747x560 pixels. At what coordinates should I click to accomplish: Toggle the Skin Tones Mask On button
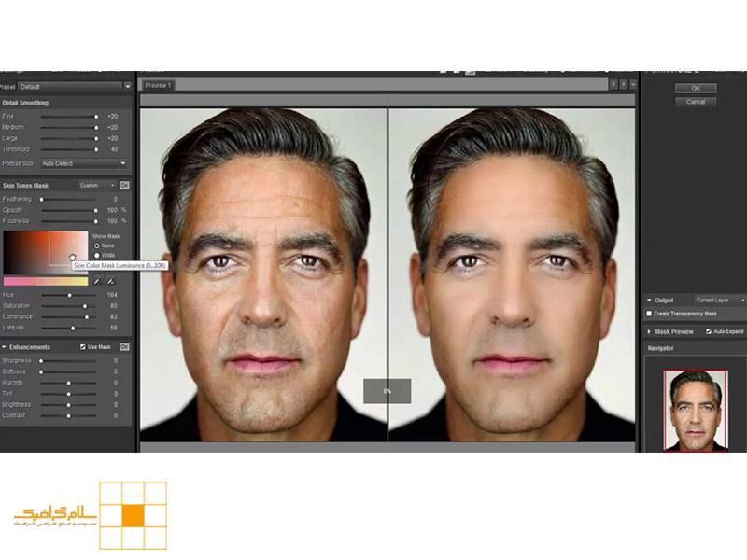pyautogui.click(x=123, y=185)
